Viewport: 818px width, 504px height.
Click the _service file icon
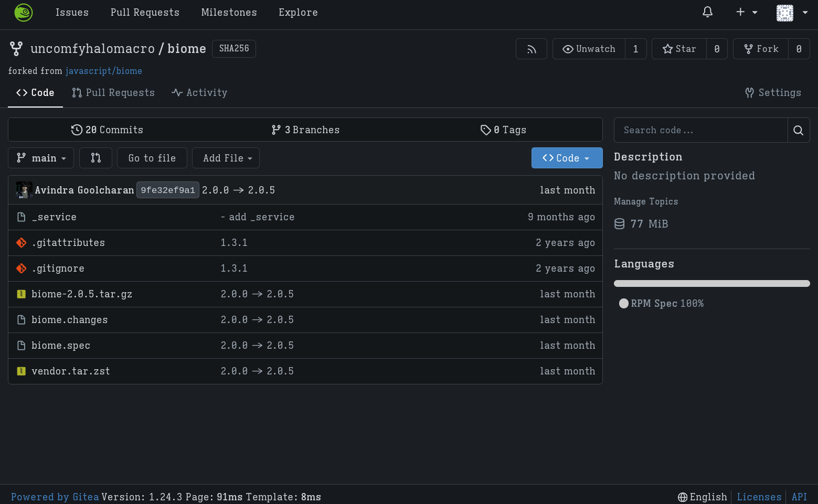pyautogui.click(x=22, y=217)
